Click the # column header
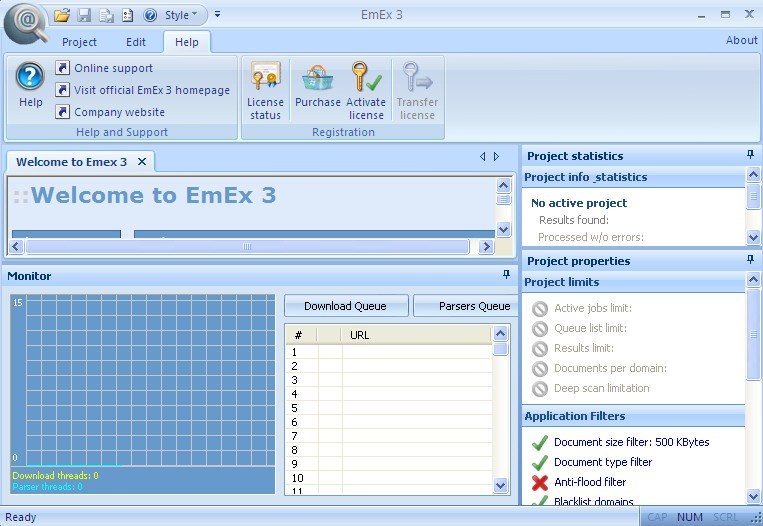This screenshot has width=763, height=526. click(301, 335)
